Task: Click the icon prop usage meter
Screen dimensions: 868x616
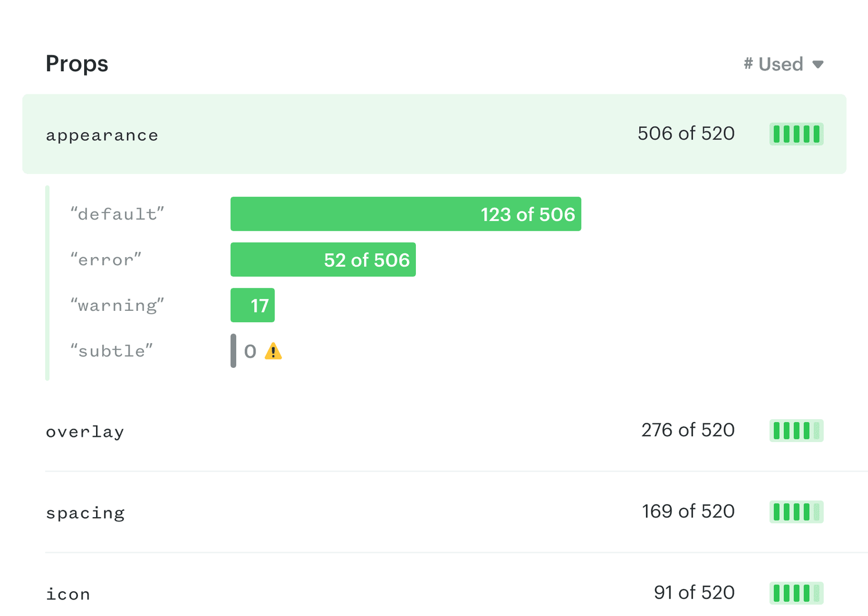Action: click(797, 593)
